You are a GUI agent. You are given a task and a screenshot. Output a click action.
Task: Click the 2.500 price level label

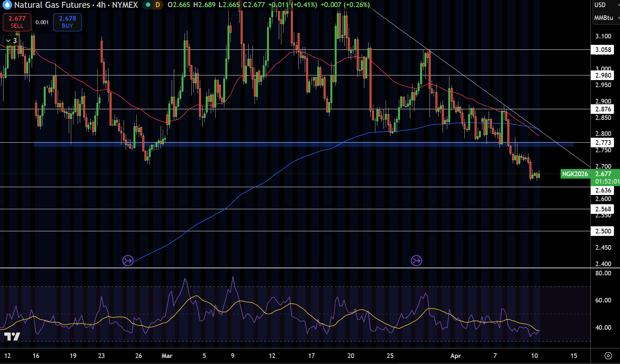603,231
